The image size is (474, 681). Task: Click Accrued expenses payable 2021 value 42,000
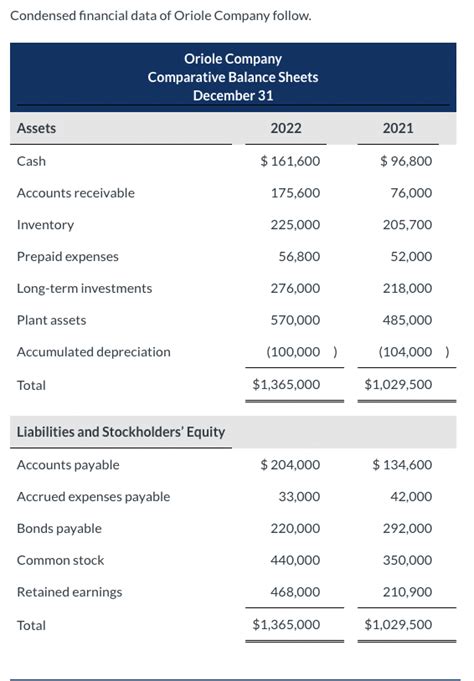tap(411, 496)
